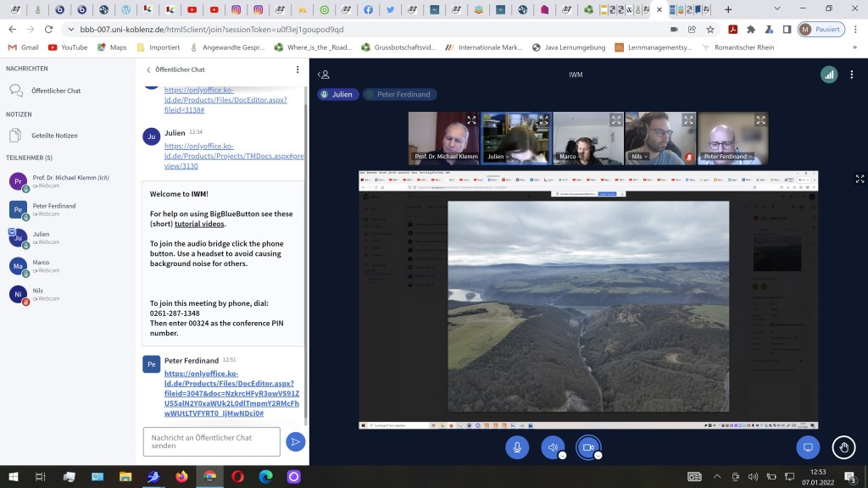Toggle webcam sharing button

[x=588, y=447]
